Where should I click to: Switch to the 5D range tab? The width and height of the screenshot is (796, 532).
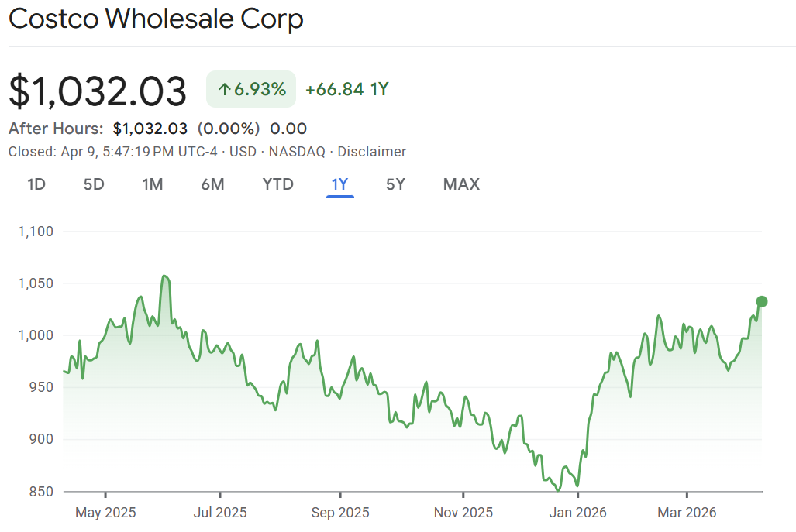94,184
